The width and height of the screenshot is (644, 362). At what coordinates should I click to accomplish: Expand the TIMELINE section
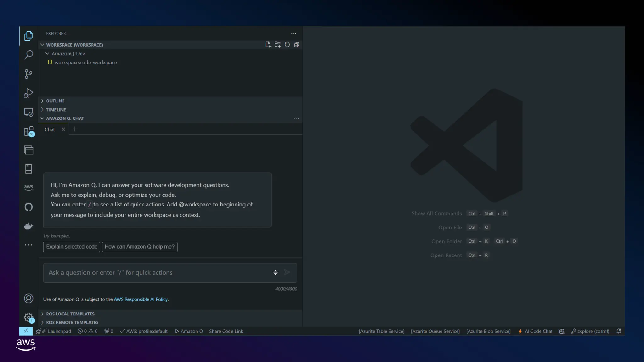(x=56, y=110)
